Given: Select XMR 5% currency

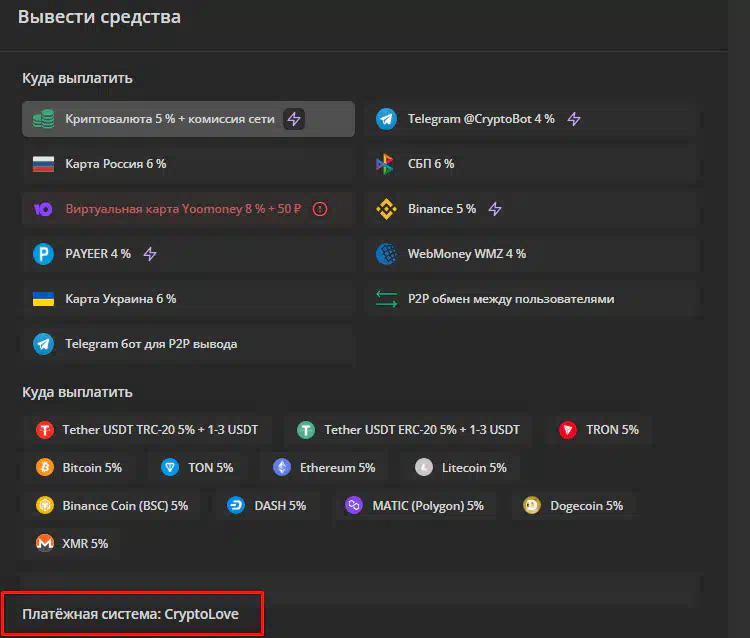Looking at the screenshot, I should coord(72,543).
